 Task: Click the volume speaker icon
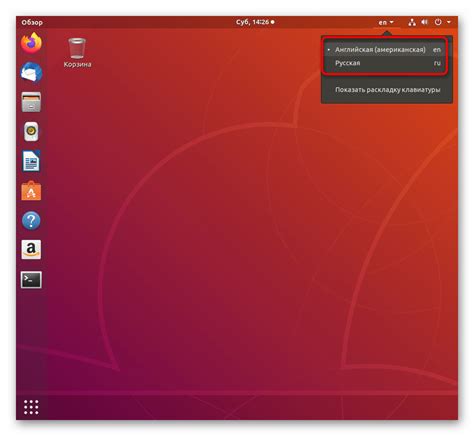tap(424, 22)
